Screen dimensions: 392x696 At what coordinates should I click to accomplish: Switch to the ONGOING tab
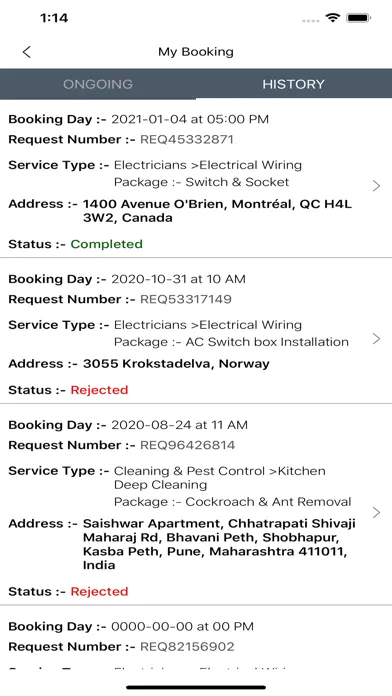tap(98, 84)
